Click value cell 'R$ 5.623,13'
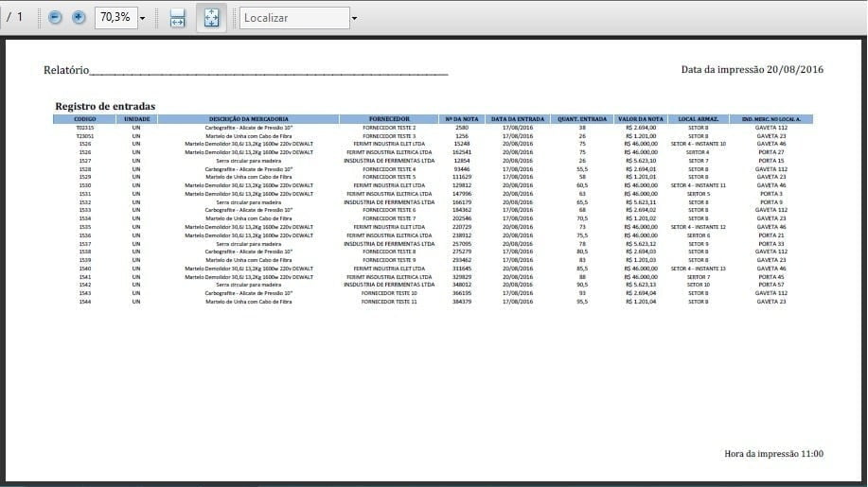The width and height of the screenshot is (868, 487). click(641, 285)
